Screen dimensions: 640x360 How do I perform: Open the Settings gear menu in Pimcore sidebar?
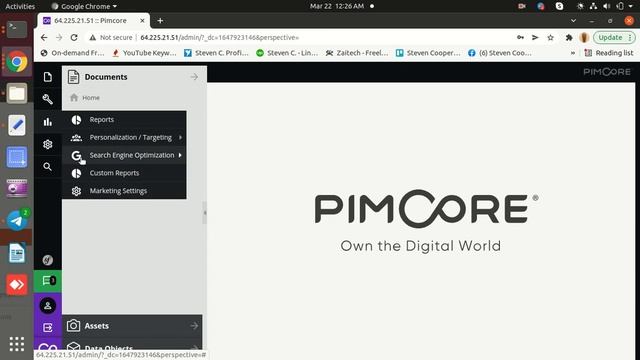tap(48, 144)
